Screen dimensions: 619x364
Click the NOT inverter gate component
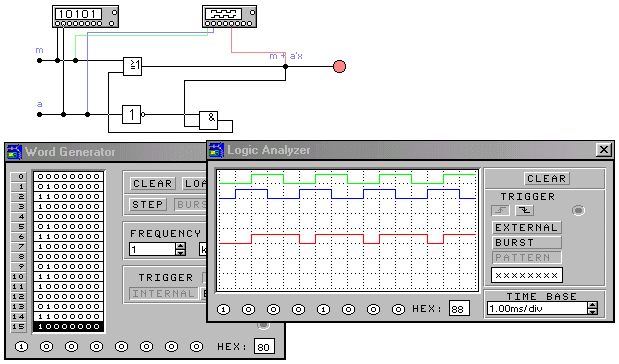[131, 114]
